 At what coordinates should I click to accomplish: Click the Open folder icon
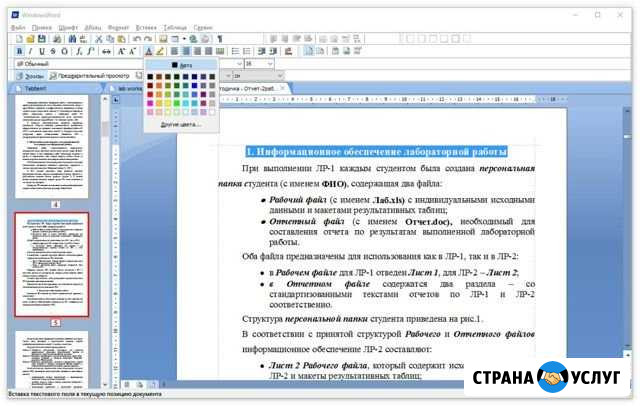[31, 38]
